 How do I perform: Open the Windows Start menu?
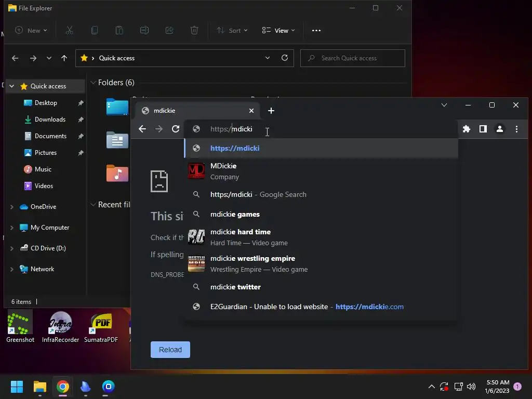point(17,387)
